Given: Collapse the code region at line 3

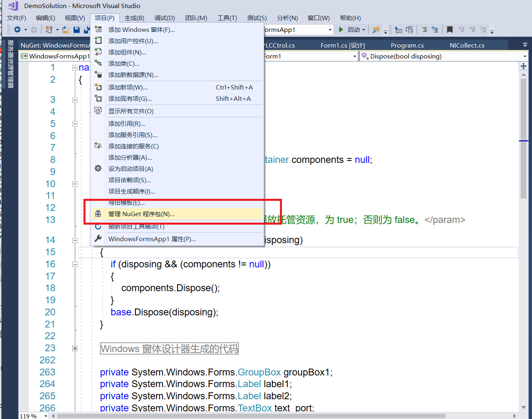Looking at the screenshot, I should pos(75,100).
